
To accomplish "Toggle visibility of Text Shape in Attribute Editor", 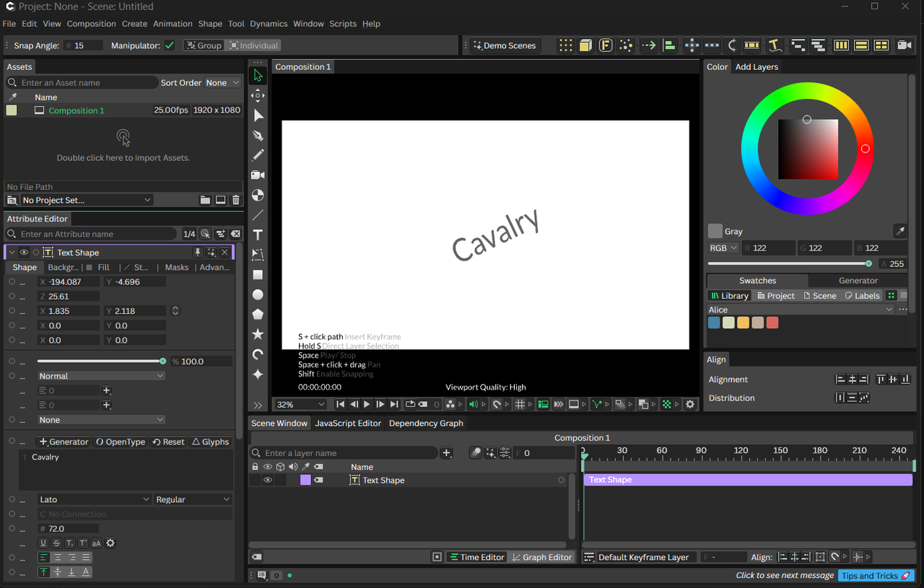I will click(24, 253).
